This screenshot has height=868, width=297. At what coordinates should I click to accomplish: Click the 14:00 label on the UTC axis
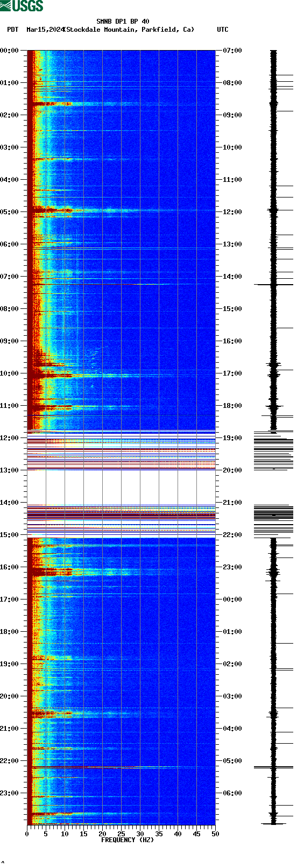click(232, 277)
